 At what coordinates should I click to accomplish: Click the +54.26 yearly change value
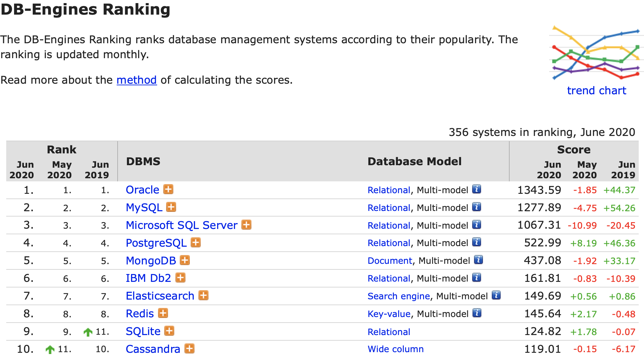click(x=619, y=208)
